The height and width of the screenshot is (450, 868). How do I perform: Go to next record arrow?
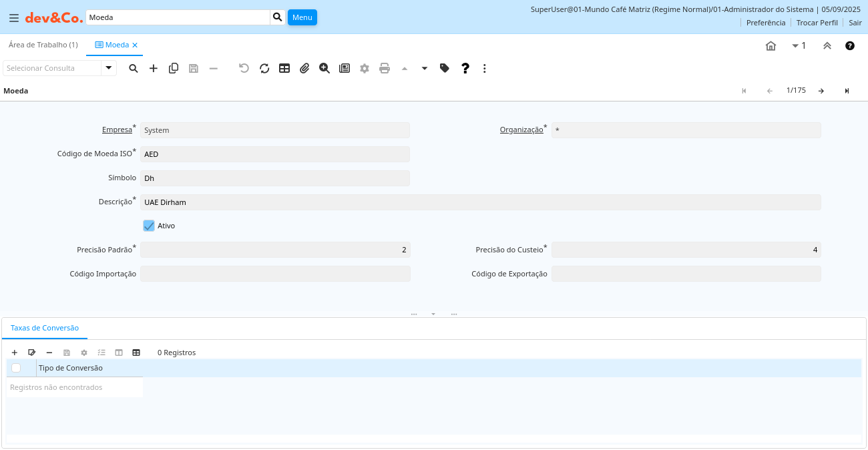[821, 91]
